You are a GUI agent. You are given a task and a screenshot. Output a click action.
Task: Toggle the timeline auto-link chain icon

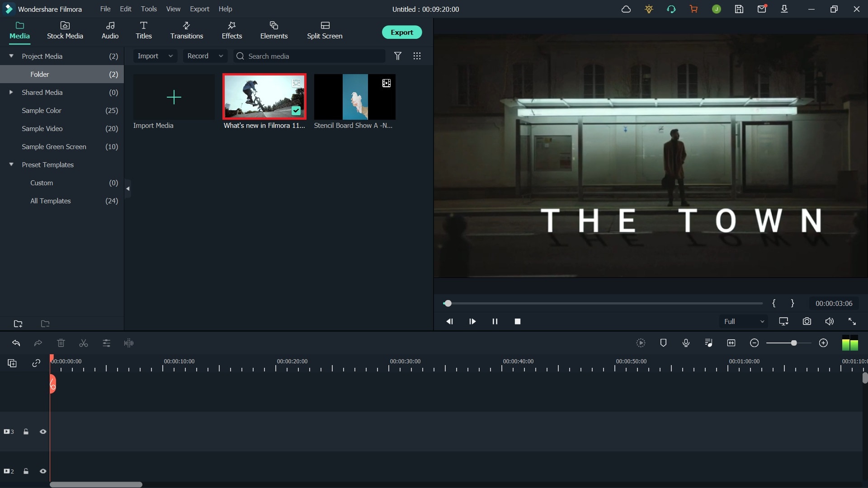tap(36, 363)
